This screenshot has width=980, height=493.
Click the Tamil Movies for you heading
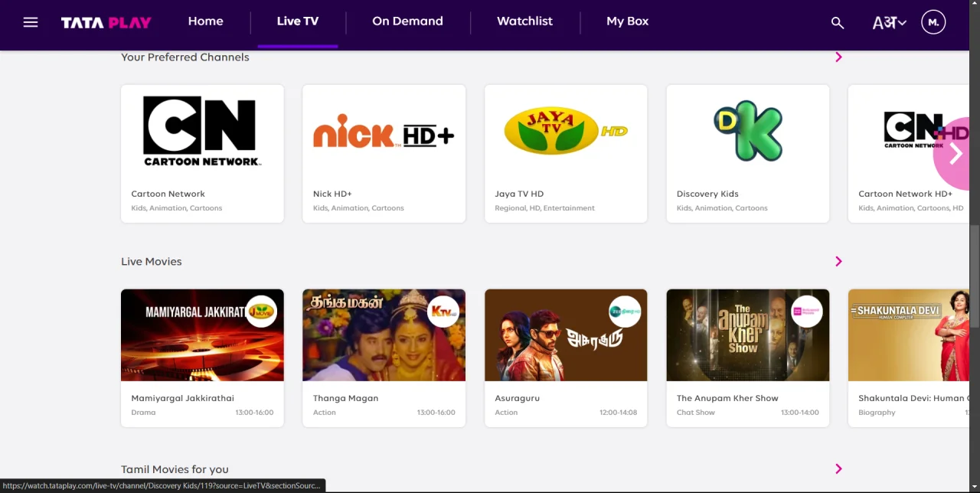coord(175,469)
